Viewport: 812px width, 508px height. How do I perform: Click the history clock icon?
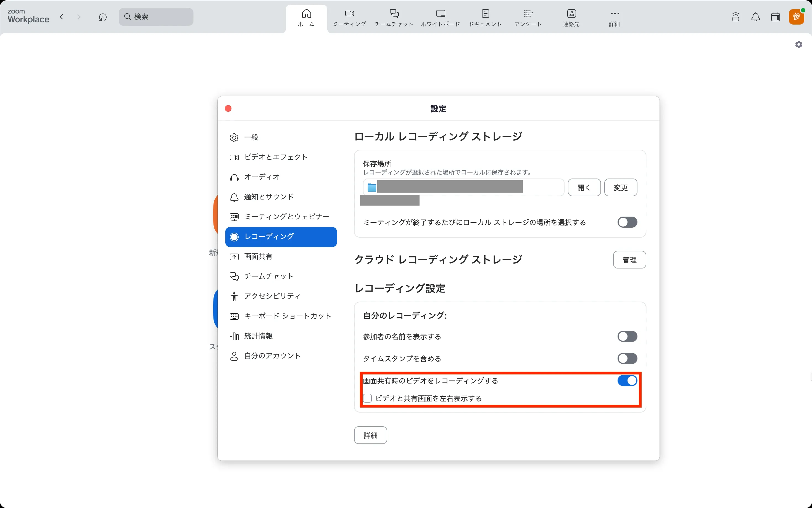(x=102, y=17)
